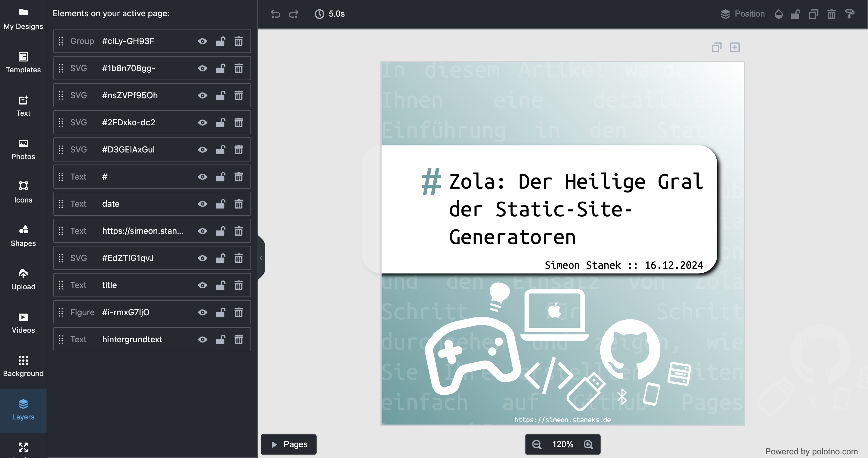
Task: Lock the selected element from the top toolbar
Action: point(795,14)
